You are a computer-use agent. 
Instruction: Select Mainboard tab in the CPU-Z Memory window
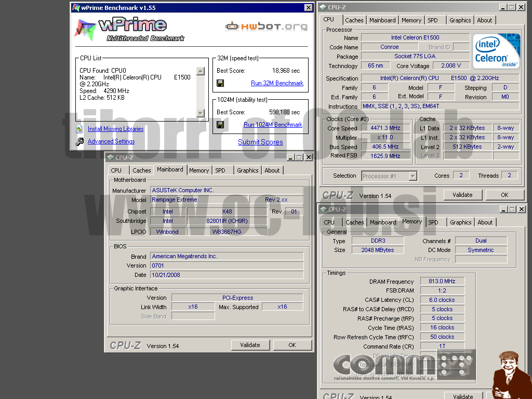(383, 222)
